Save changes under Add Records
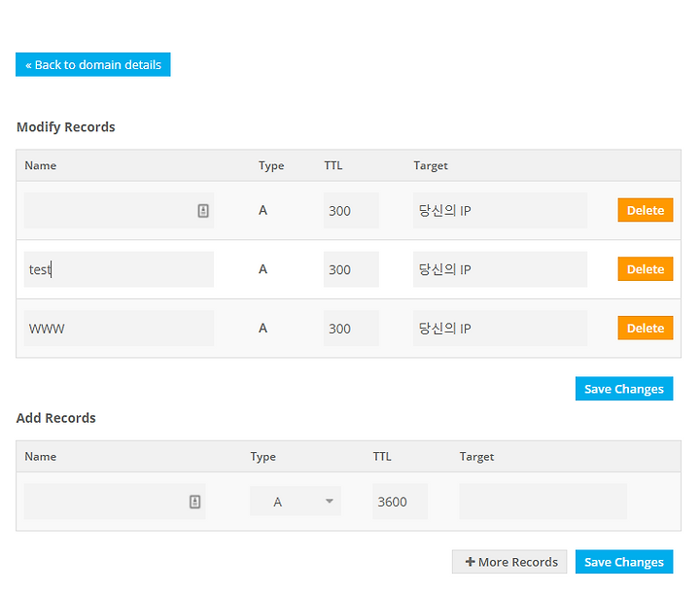The image size is (700, 593). click(623, 562)
